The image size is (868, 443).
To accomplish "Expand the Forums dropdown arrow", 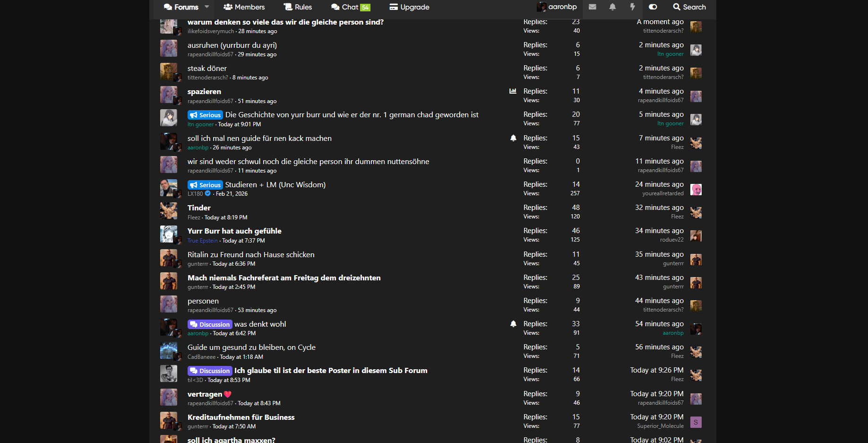I will pos(207,7).
